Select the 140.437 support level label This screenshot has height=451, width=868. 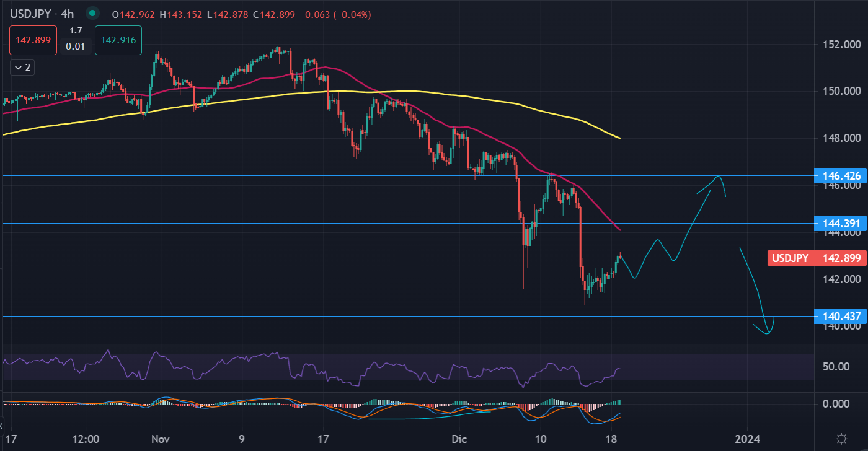838,317
